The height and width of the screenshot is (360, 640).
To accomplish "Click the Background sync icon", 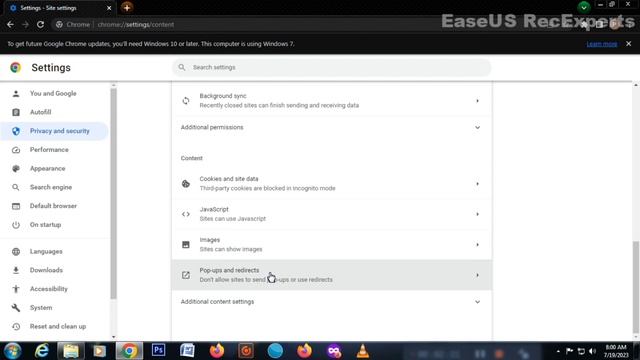I will [x=186, y=101].
